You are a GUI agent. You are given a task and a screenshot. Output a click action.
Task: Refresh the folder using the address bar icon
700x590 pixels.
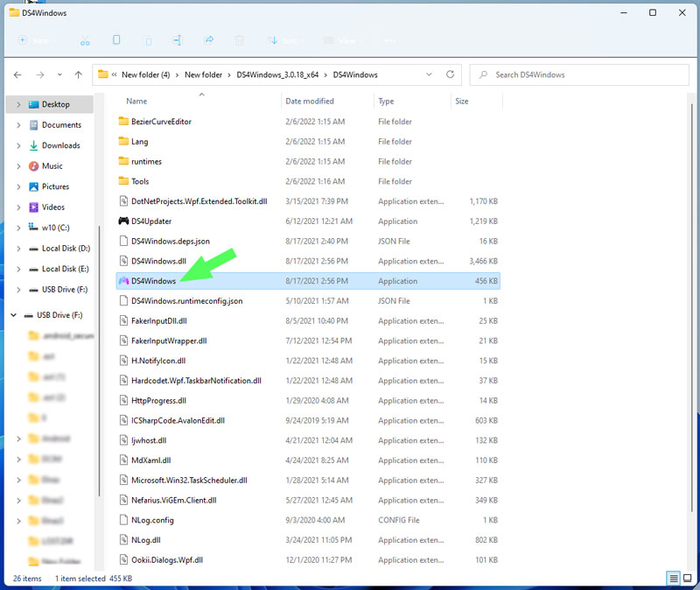451,74
